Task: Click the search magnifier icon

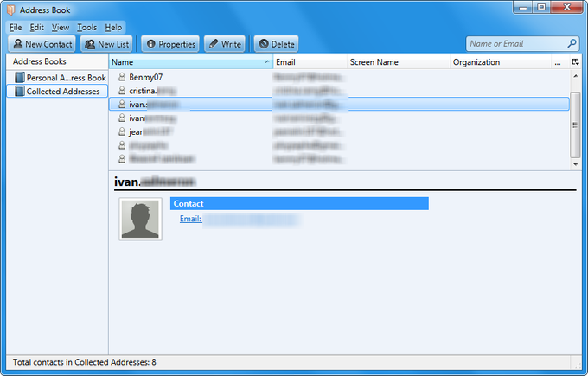Action: tap(572, 43)
